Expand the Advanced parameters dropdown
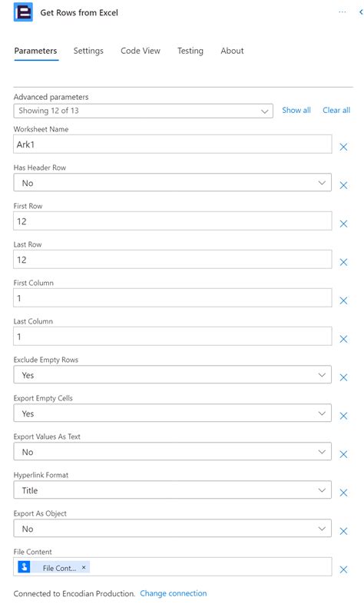Image resolution: width=364 pixels, height=604 pixels. click(x=143, y=111)
